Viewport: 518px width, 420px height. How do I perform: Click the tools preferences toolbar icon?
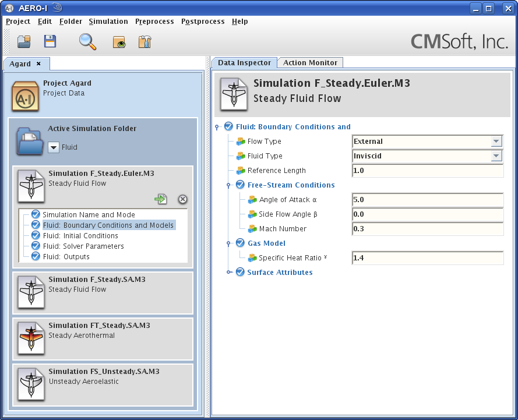pos(145,42)
